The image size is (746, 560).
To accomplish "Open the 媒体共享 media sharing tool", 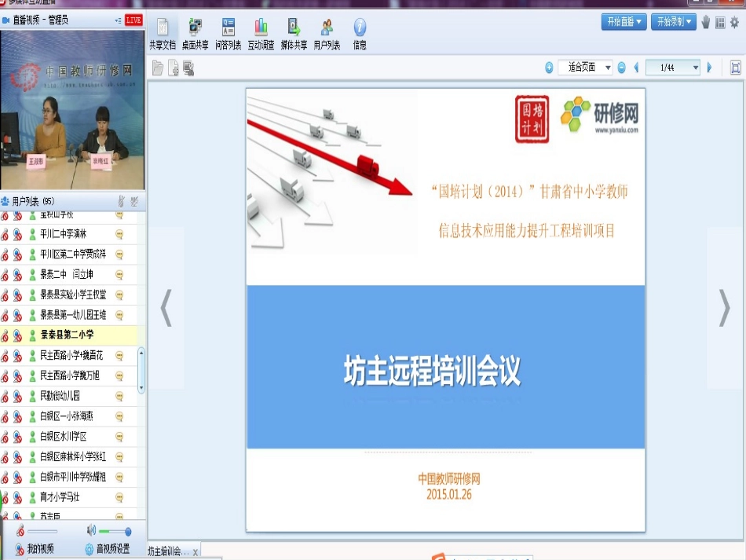I will point(294,33).
